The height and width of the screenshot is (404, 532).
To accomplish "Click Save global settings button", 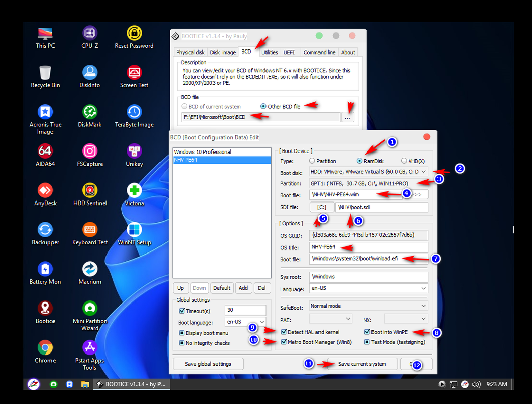I will tap(208, 364).
